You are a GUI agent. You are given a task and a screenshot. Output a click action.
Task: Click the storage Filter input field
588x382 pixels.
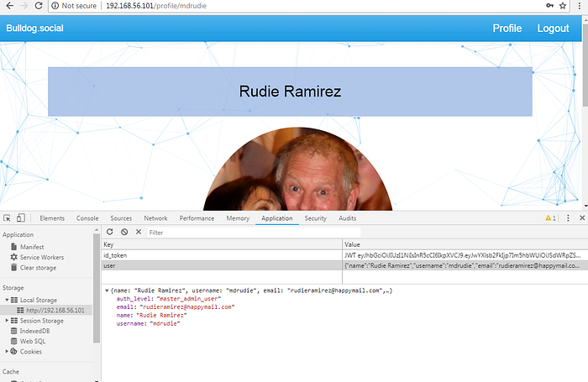[252, 232]
